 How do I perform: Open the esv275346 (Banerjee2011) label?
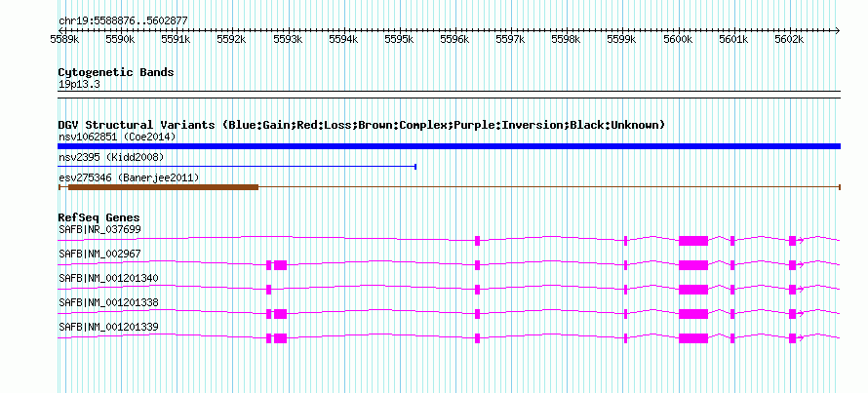tap(129, 177)
